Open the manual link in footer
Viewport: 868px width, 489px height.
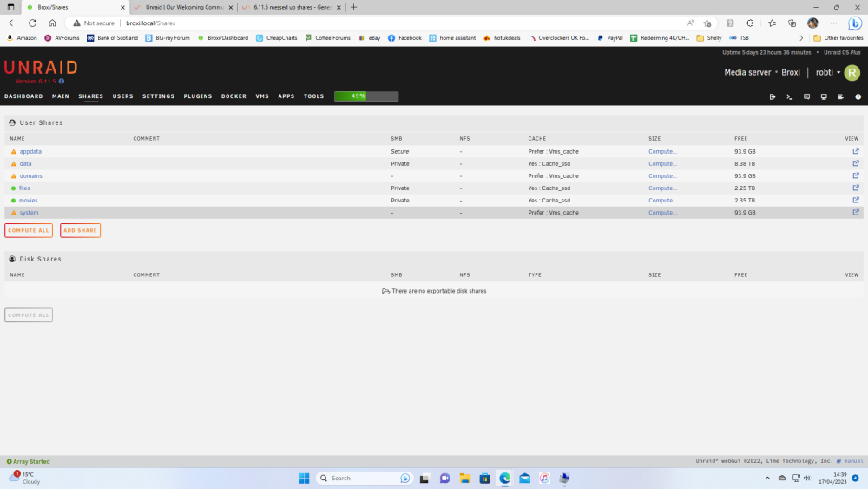point(850,460)
